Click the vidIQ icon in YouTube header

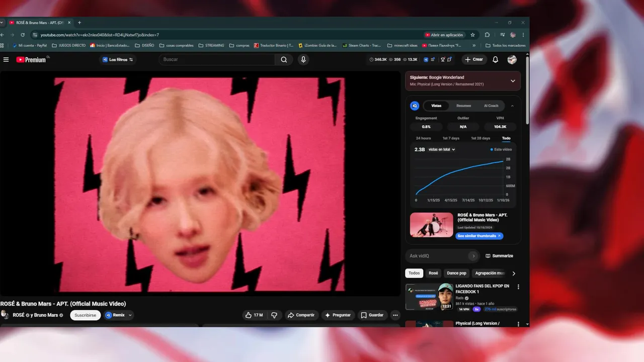(x=426, y=59)
